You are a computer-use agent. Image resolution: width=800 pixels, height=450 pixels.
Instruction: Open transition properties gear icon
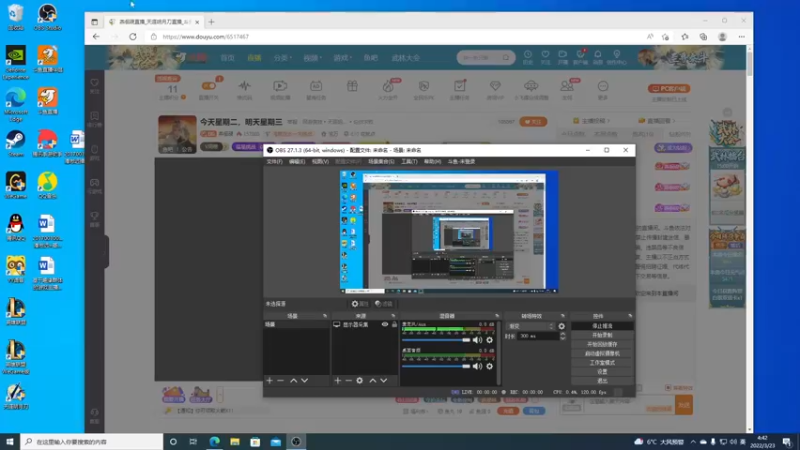(562, 326)
